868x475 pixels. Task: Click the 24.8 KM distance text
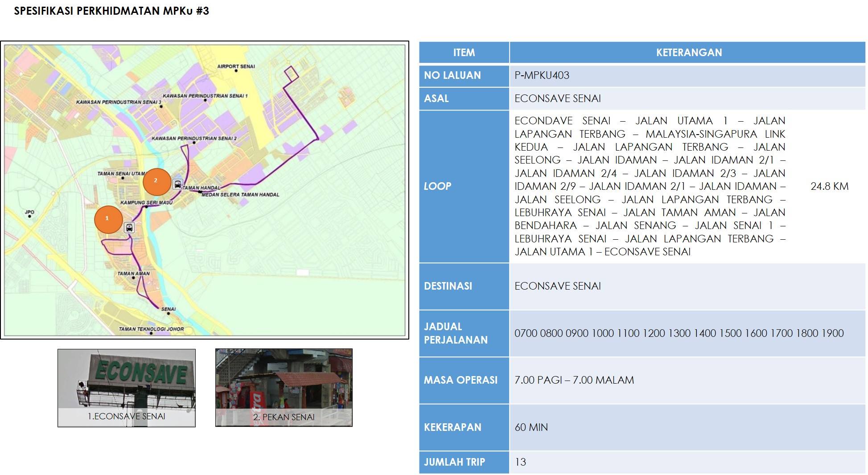pyautogui.click(x=829, y=186)
